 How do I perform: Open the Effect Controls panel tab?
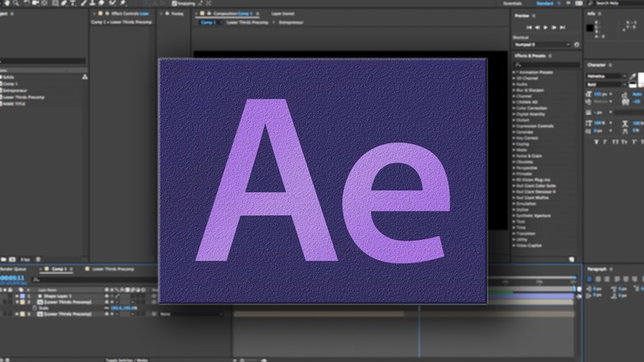[x=131, y=14]
